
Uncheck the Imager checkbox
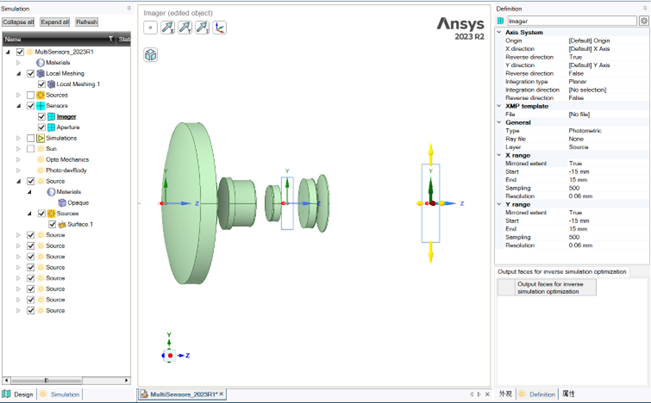[x=42, y=117]
